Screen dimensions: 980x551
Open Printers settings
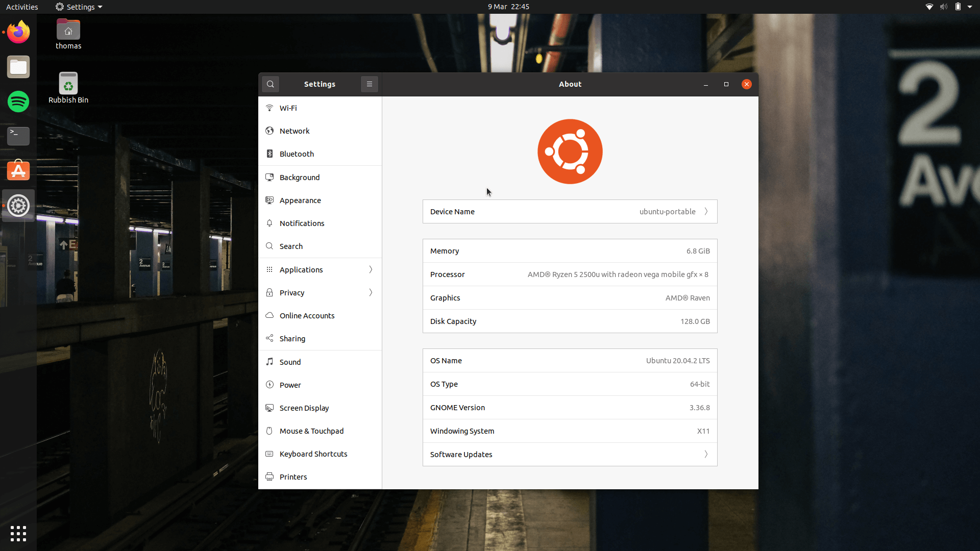pyautogui.click(x=293, y=477)
